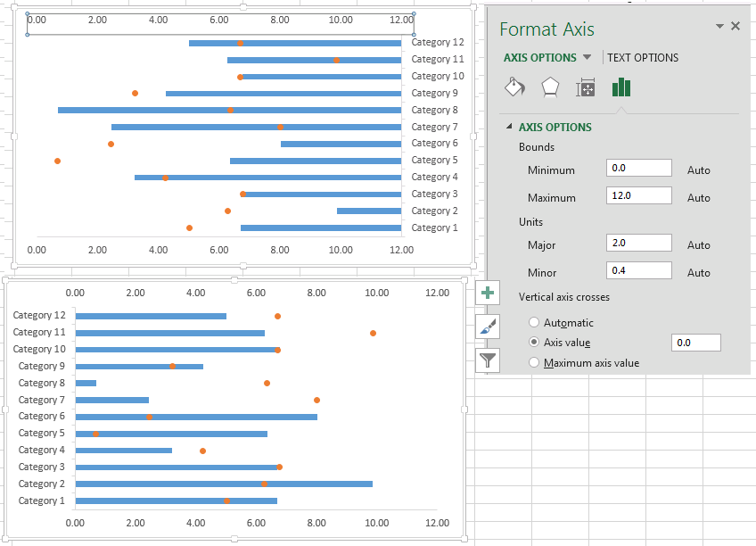
Task: Select the Category 2 label in the bottom chart
Action: coord(42,484)
